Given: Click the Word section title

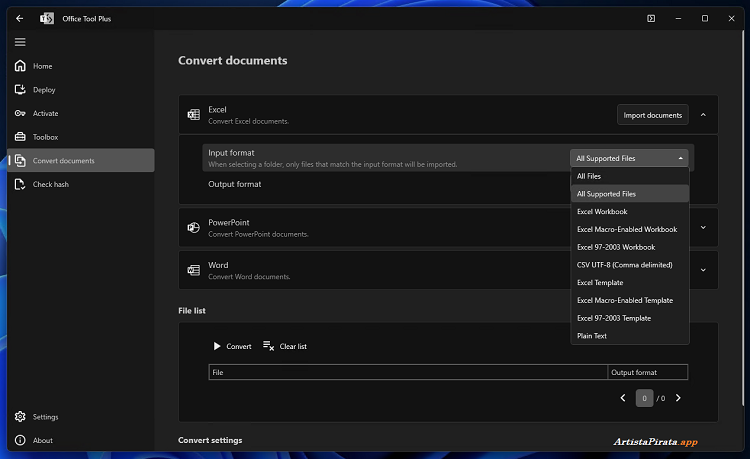Looking at the screenshot, I should 218,265.
